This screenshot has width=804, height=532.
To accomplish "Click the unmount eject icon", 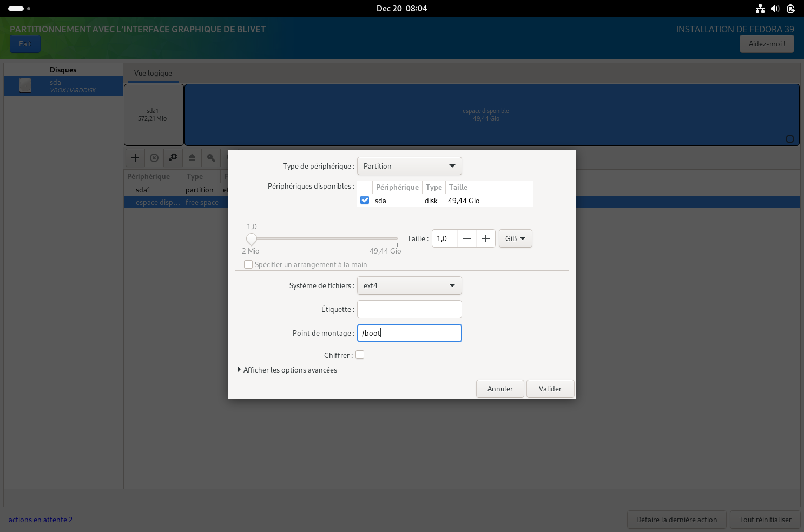I will click(192, 158).
